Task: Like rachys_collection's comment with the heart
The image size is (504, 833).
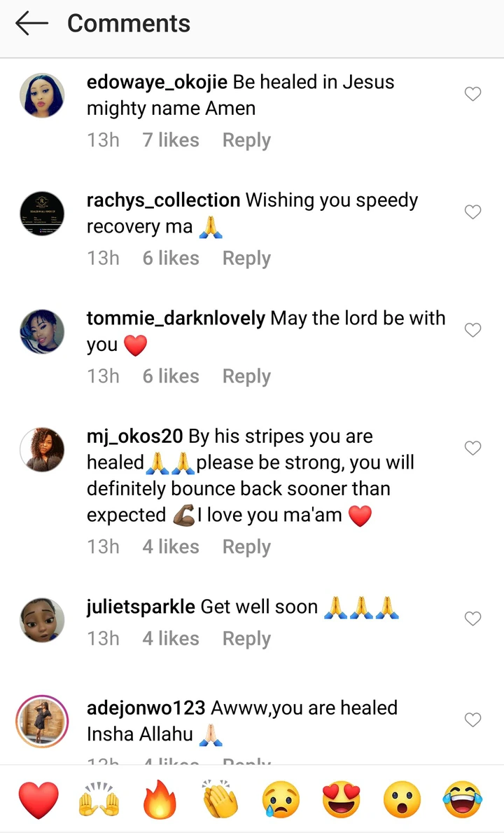Action: (x=472, y=212)
